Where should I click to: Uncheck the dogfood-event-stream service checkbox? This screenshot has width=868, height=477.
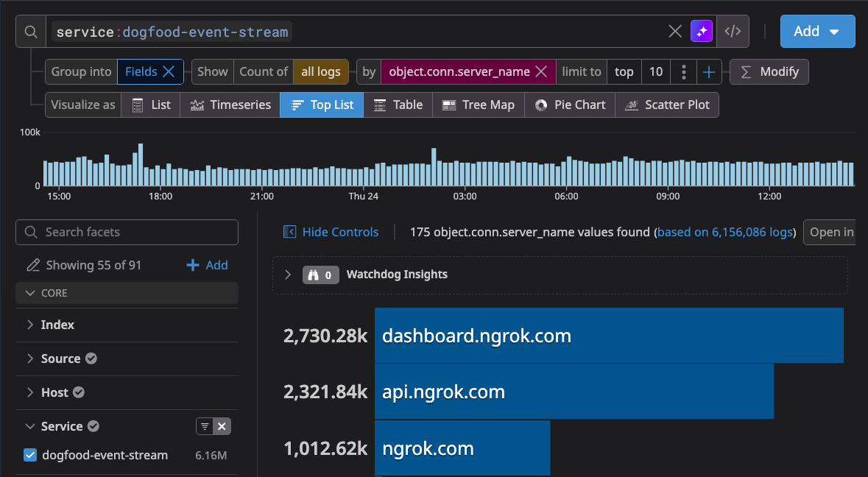pos(30,455)
